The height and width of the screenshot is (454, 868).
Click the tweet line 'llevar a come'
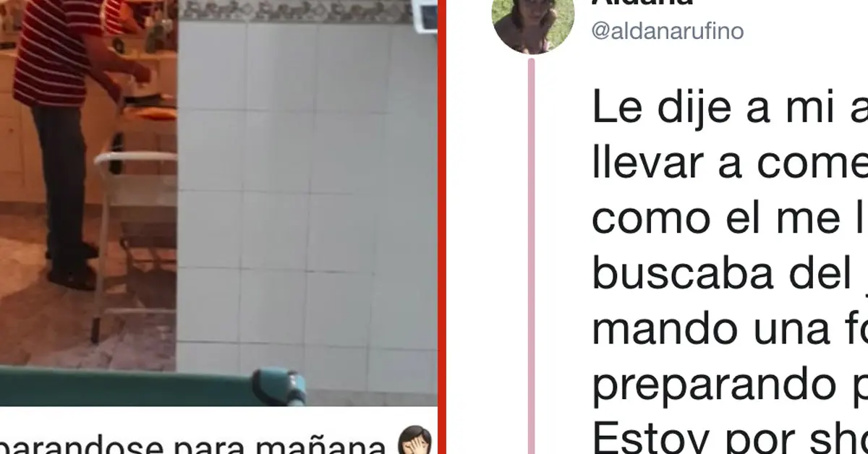[729, 164]
